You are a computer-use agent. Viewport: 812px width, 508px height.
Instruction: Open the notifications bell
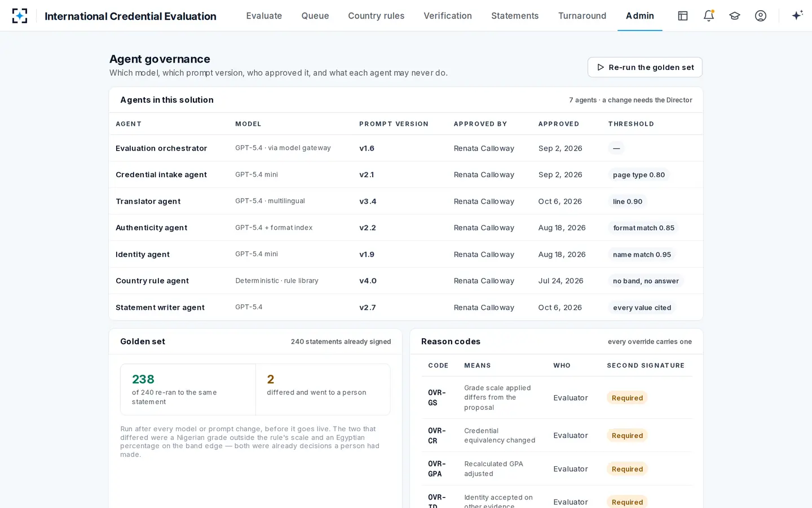(x=709, y=16)
